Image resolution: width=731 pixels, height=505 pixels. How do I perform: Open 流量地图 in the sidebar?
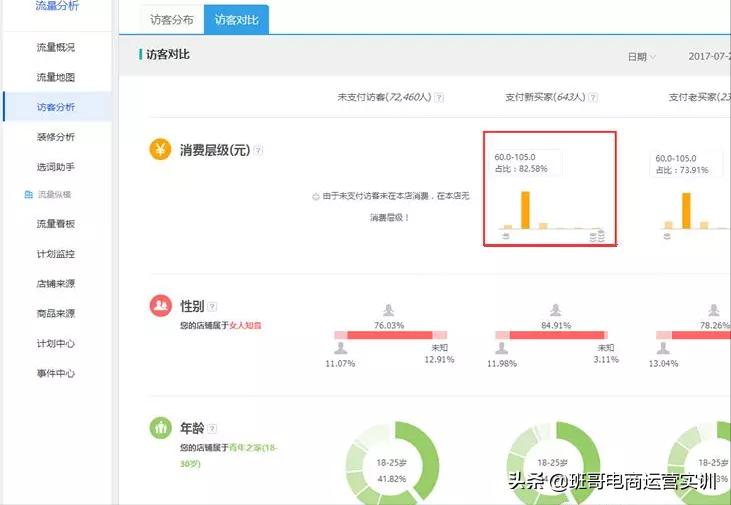pyautogui.click(x=55, y=77)
